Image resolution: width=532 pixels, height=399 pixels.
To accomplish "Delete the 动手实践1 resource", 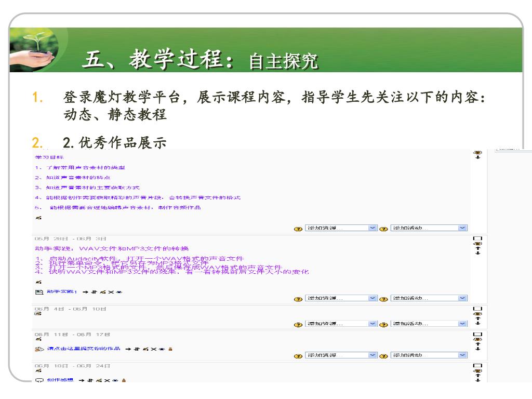I will [x=111, y=292].
